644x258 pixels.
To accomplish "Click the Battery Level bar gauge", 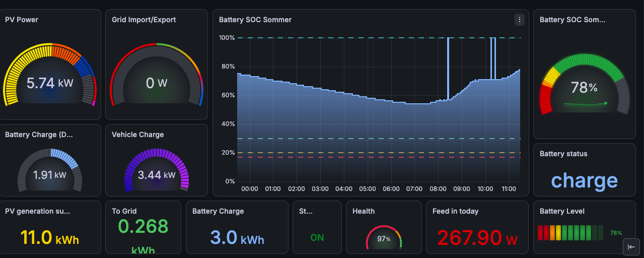I will click(x=570, y=233).
